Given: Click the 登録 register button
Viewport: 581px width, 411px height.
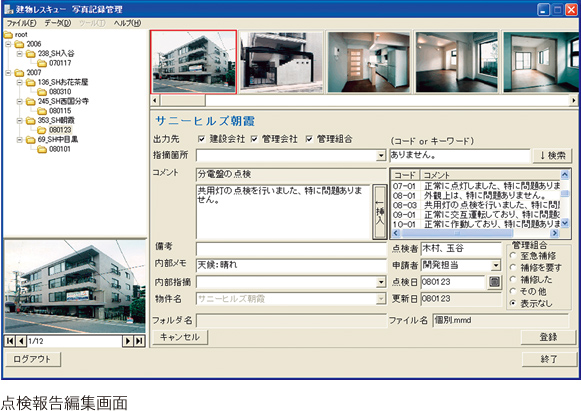Looking at the screenshot, I should pyautogui.click(x=548, y=337).
